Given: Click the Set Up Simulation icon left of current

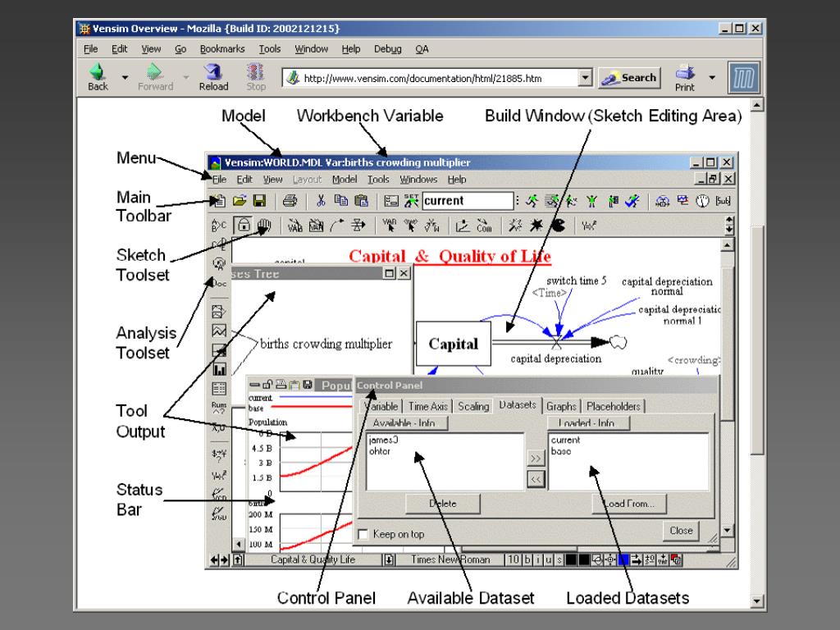Looking at the screenshot, I should pyautogui.click(x=412, y=201).
